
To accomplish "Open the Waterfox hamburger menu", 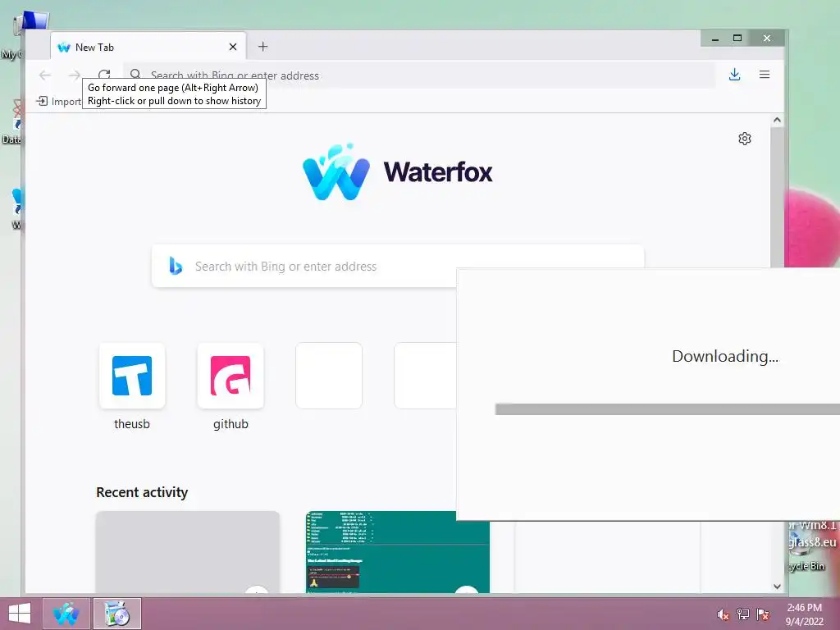I will click(765, 75).
